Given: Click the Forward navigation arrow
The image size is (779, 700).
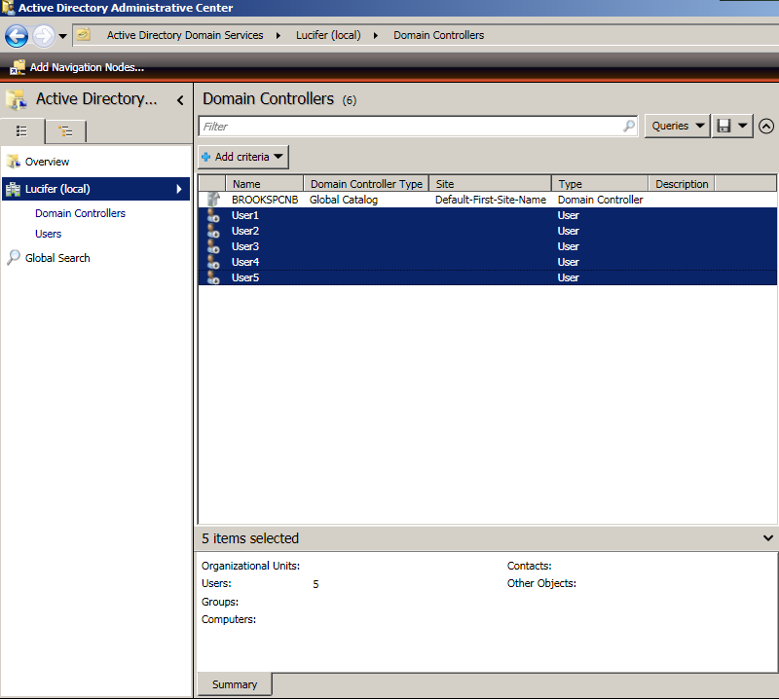Looking at the screenshot, I should pyautogui.click(x=44, y=36).
